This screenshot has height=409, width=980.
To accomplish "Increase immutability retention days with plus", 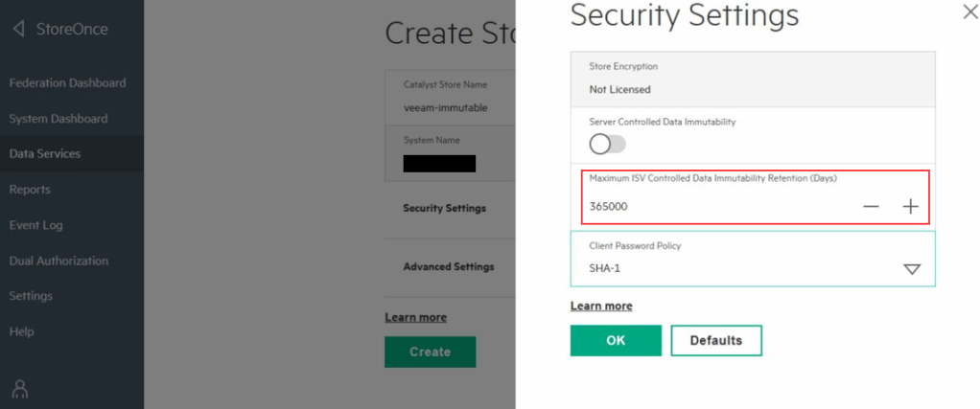I will point(910,206).
